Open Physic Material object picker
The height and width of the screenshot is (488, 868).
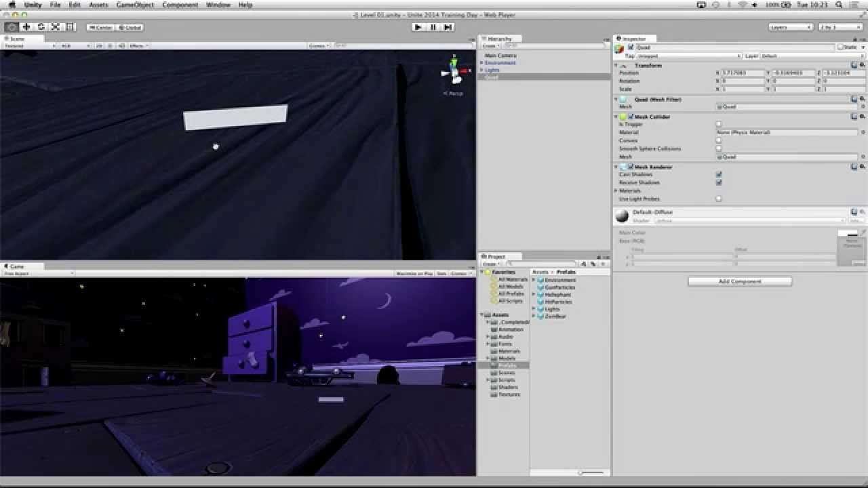point(863,132)
